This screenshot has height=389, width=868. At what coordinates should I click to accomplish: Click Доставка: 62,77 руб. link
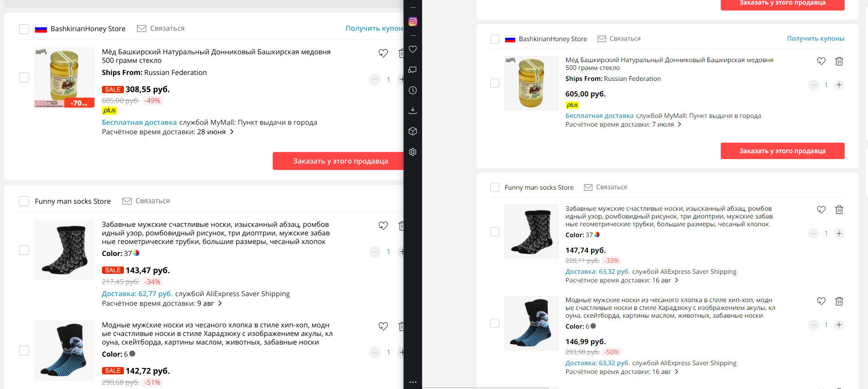click(x=137, y=293)
